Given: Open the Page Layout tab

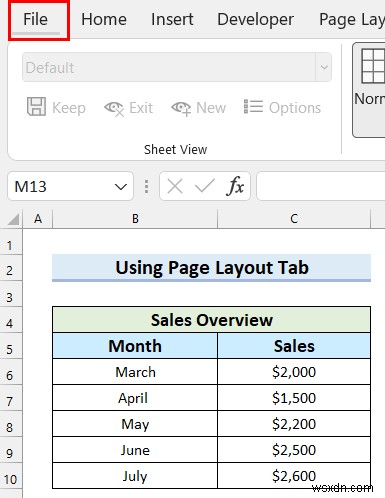Looking at the screenshot, I should pos(352,19).
